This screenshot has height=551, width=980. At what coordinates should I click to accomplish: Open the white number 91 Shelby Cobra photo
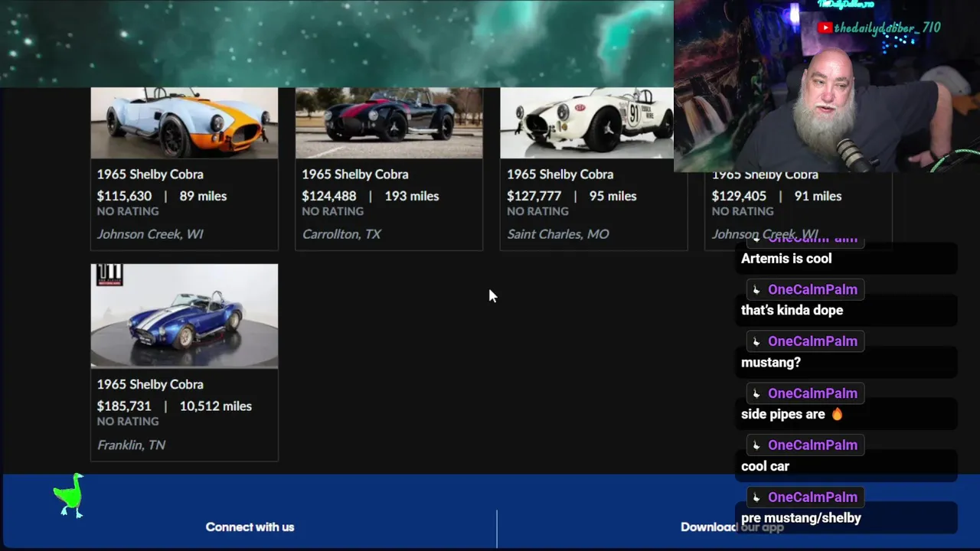click(x=586, y=122)
